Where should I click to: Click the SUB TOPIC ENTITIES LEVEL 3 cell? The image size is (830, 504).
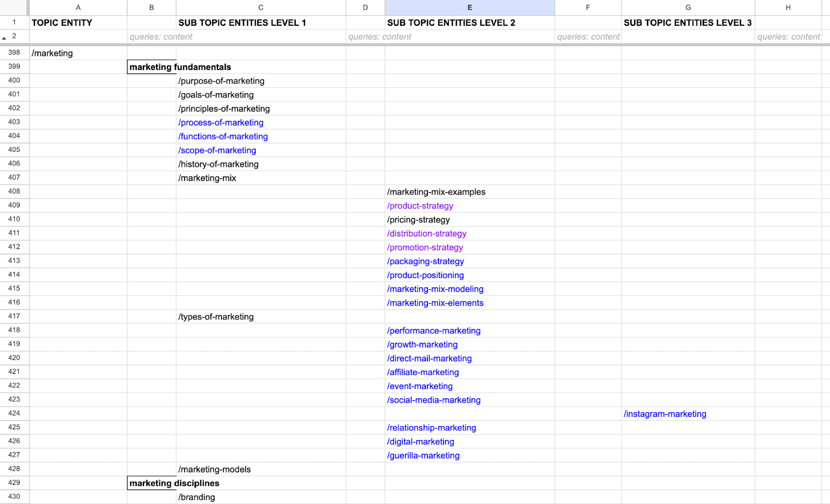[687, 23]
